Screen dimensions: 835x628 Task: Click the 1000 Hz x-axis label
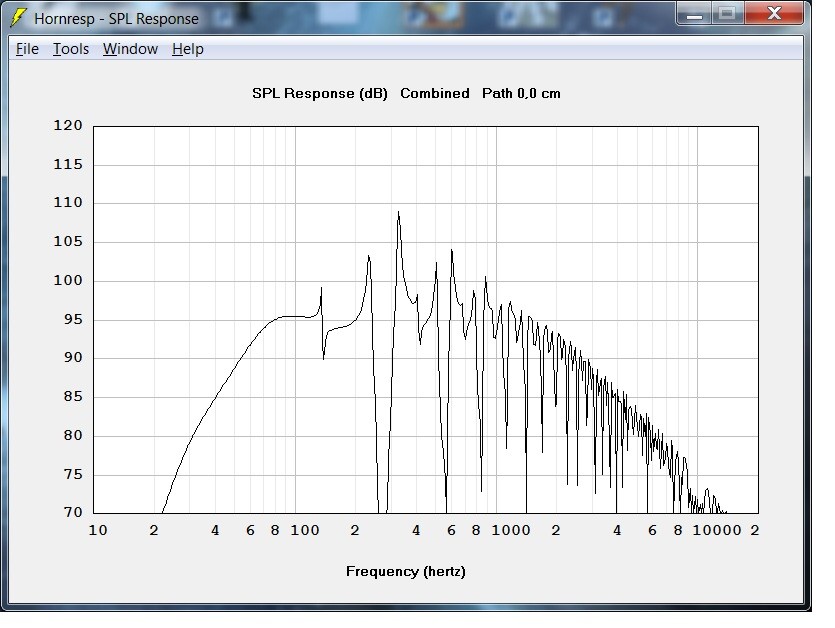pyautogui.click(x=511, y=531)
